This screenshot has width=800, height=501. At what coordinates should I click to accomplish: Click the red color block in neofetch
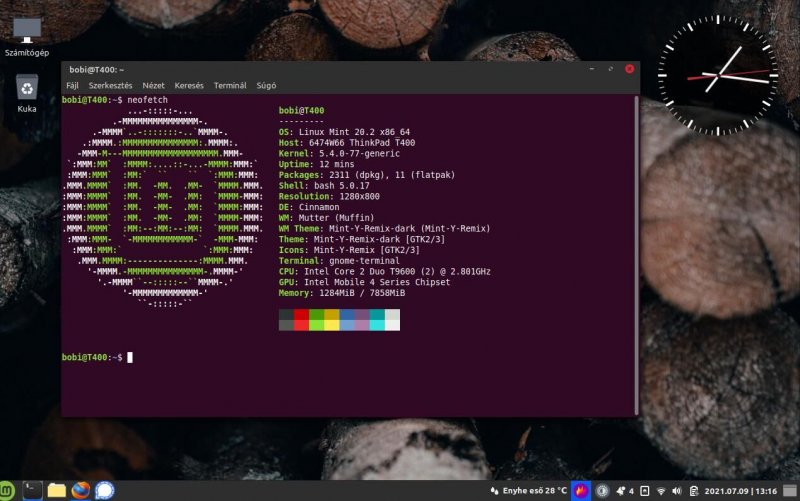click(x=301, y=320)
